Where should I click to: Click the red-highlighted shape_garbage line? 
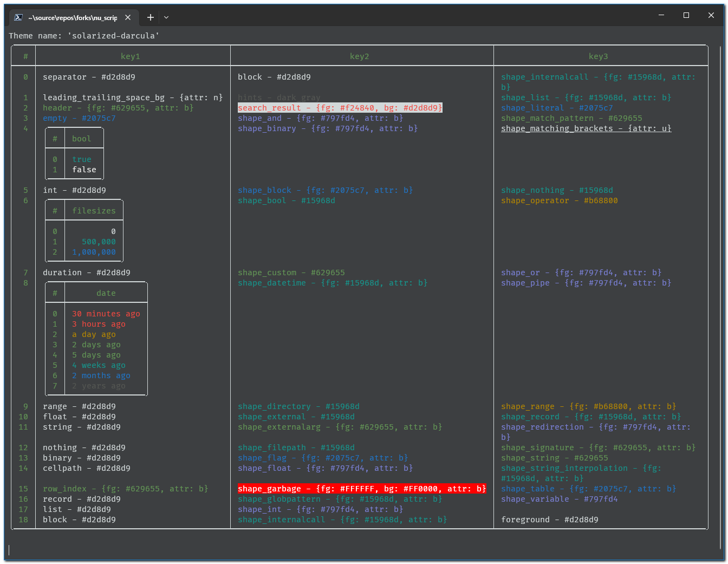pos(362,489)
